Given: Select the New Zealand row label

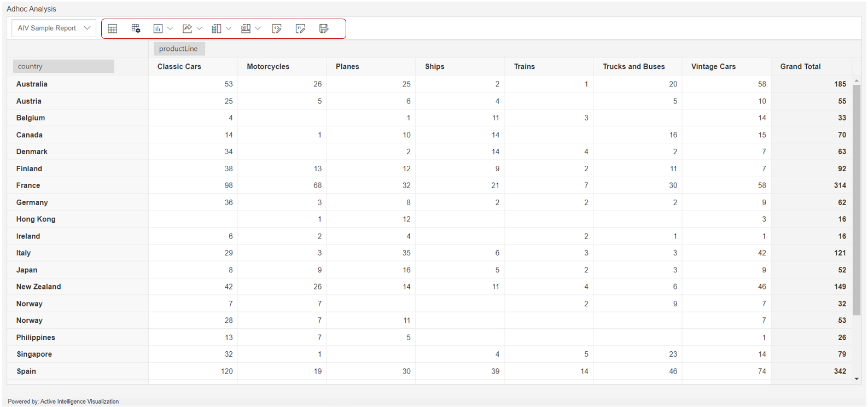Looking at the screenshot, I should tap(38, 287).
